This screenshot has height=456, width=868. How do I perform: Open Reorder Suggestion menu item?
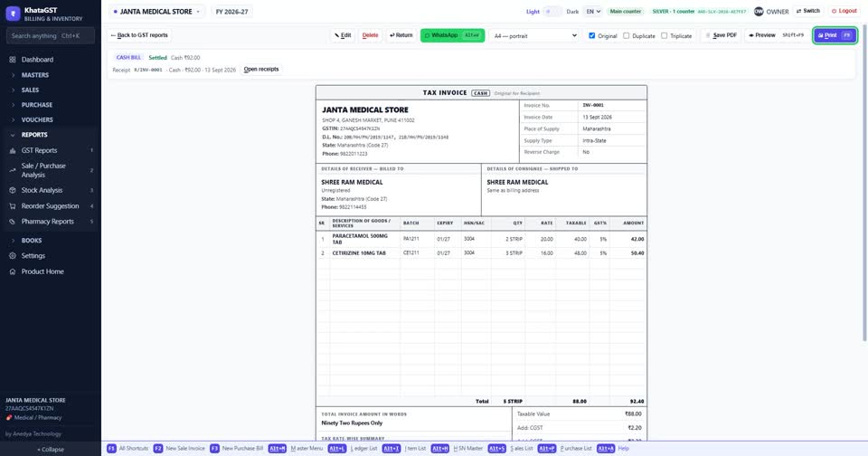50,205
